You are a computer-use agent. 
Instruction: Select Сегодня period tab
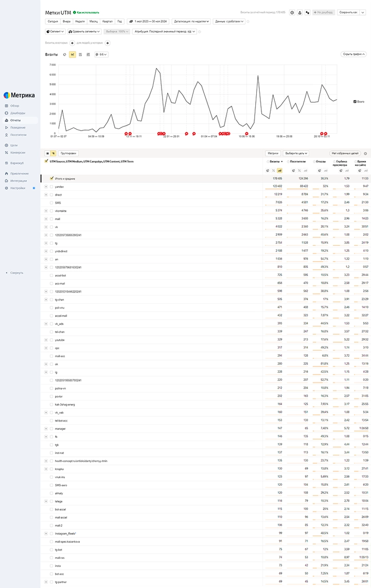coord(53,22)
